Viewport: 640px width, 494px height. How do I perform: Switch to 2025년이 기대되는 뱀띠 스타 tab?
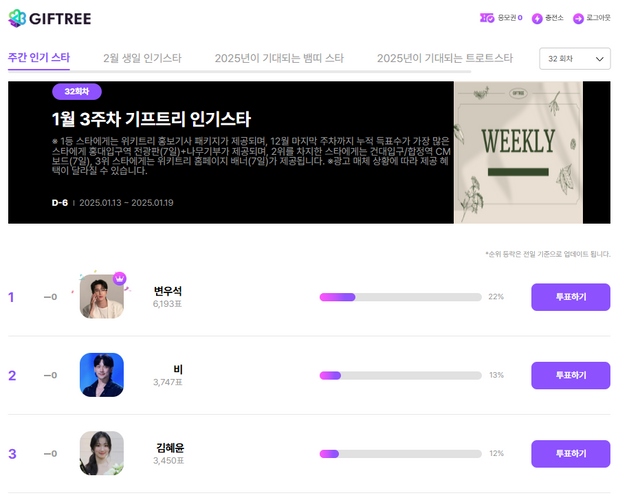click(279, 58)
